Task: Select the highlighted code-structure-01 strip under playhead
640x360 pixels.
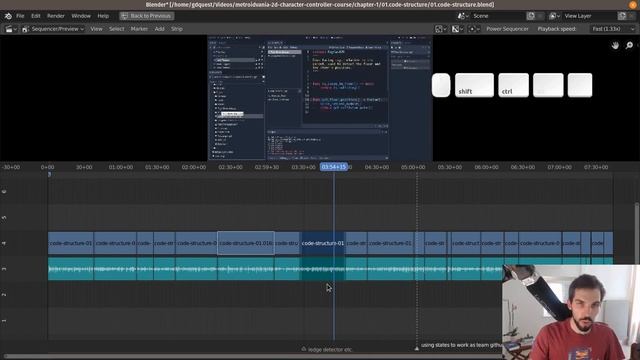Action: coord(322,243)
